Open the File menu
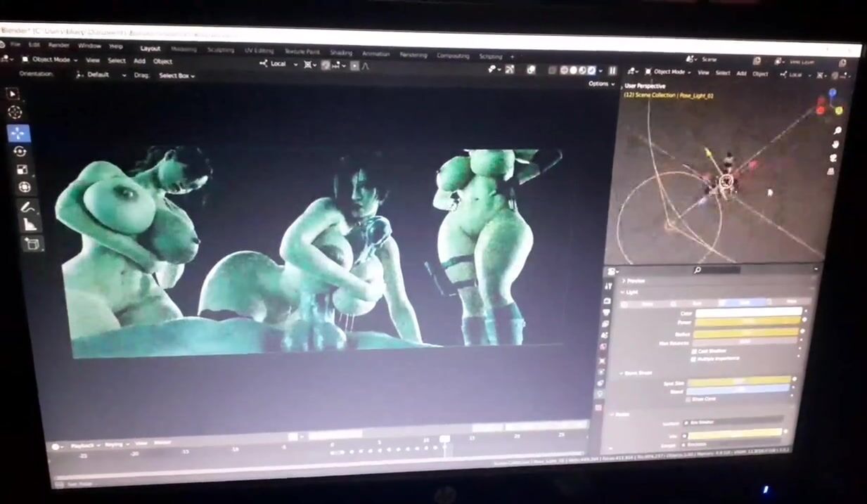Screen dimensions: 867x504 (x=15, y=45)
